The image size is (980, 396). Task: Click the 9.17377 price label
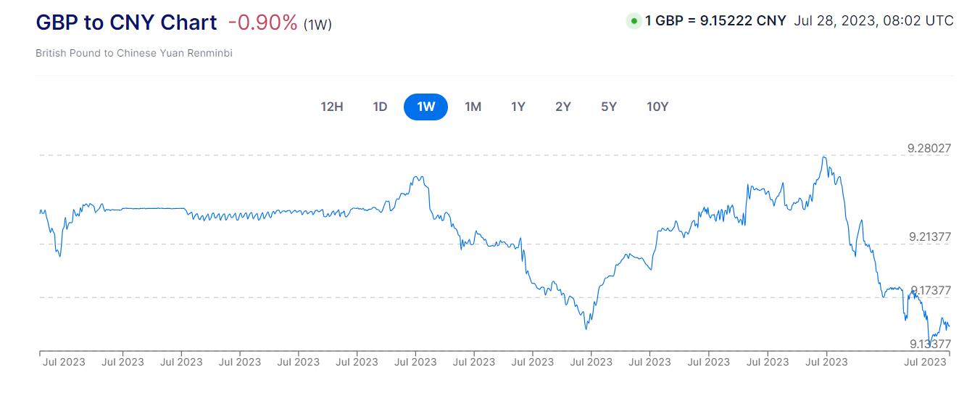click(931, 290)
